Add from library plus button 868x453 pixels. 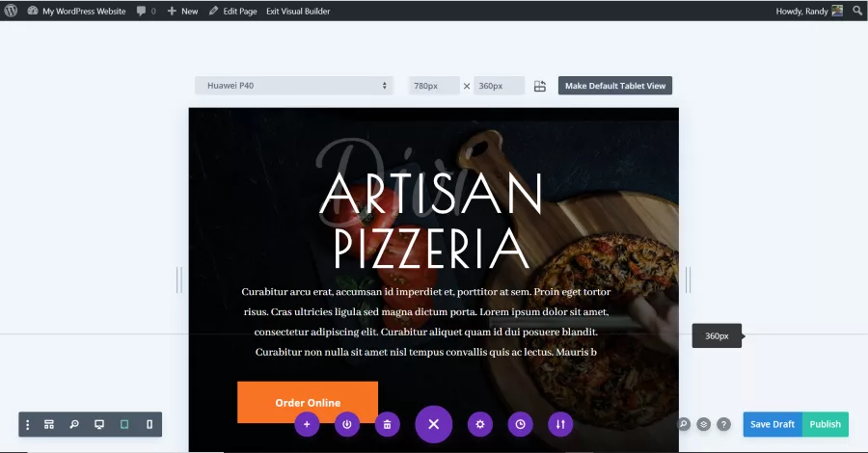[307, 424]
